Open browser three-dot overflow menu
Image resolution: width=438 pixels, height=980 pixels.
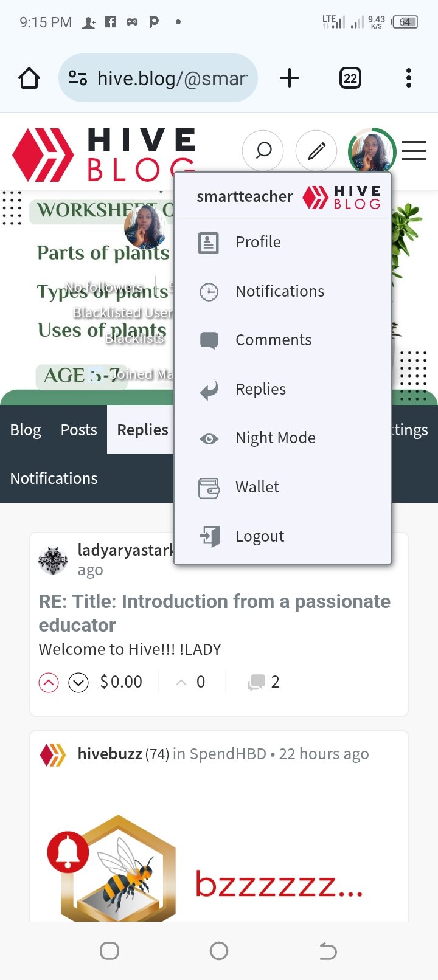[x=409, y=78]
